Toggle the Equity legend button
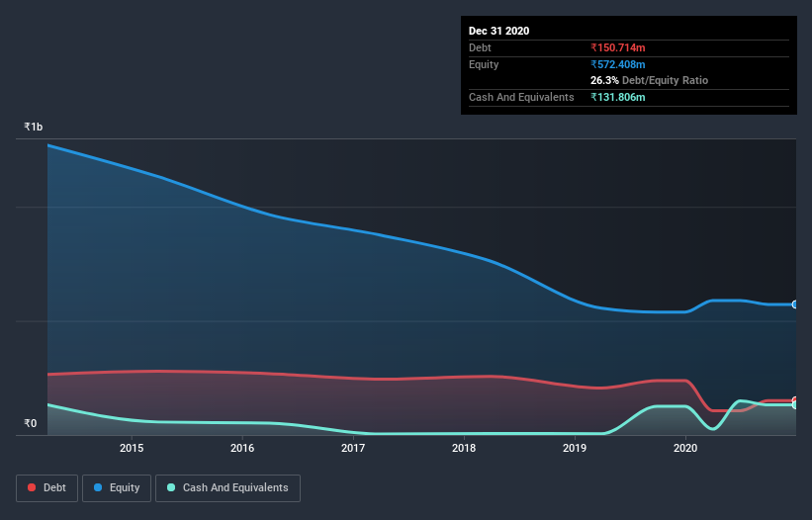812x520 pixels. 117,488
